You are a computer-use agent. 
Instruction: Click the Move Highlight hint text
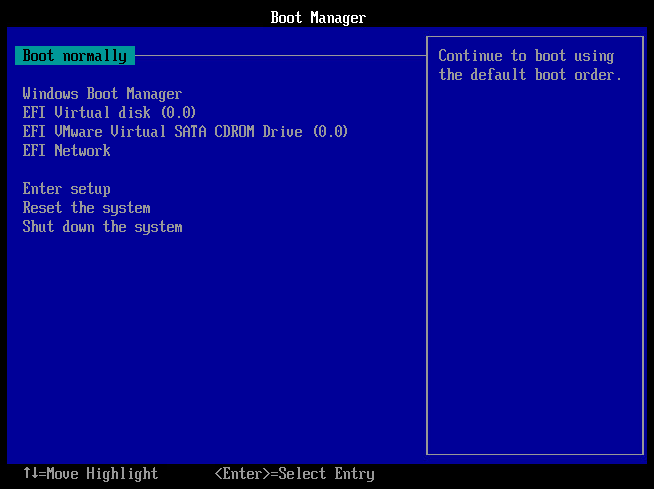point(102,474)
